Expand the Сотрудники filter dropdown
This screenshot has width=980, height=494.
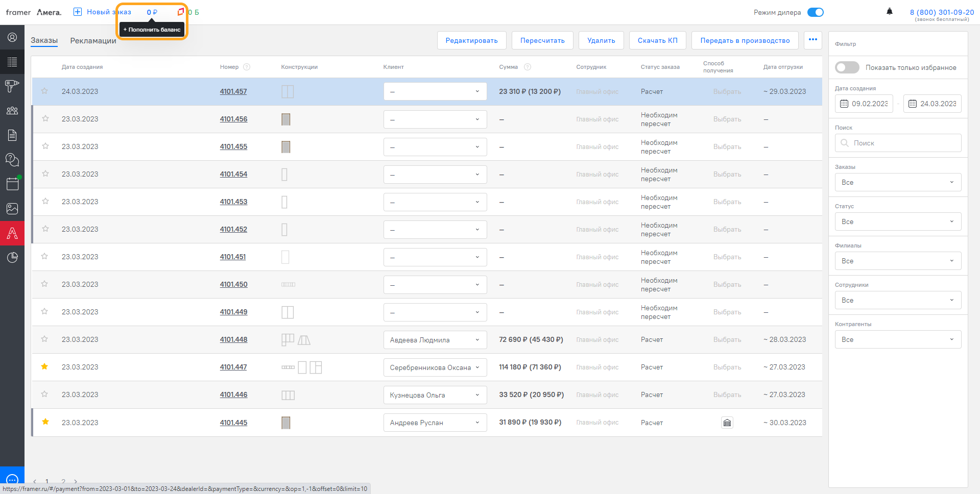tap(898, 300)
